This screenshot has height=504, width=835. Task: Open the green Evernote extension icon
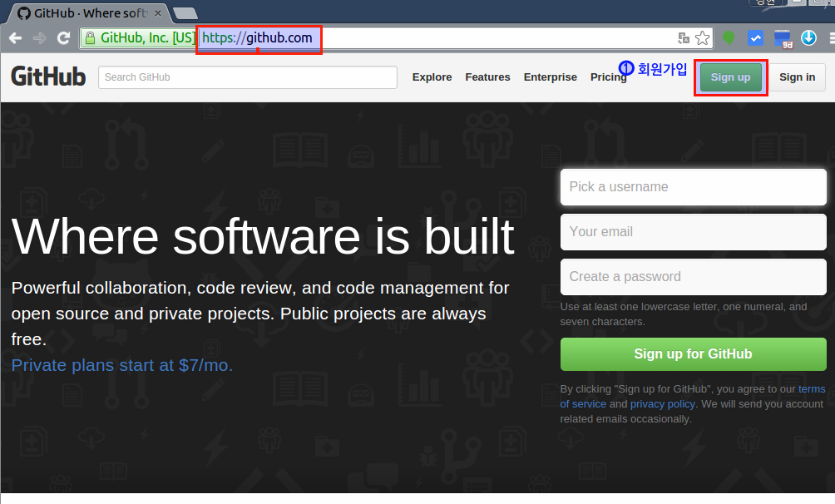pos(729,37)
